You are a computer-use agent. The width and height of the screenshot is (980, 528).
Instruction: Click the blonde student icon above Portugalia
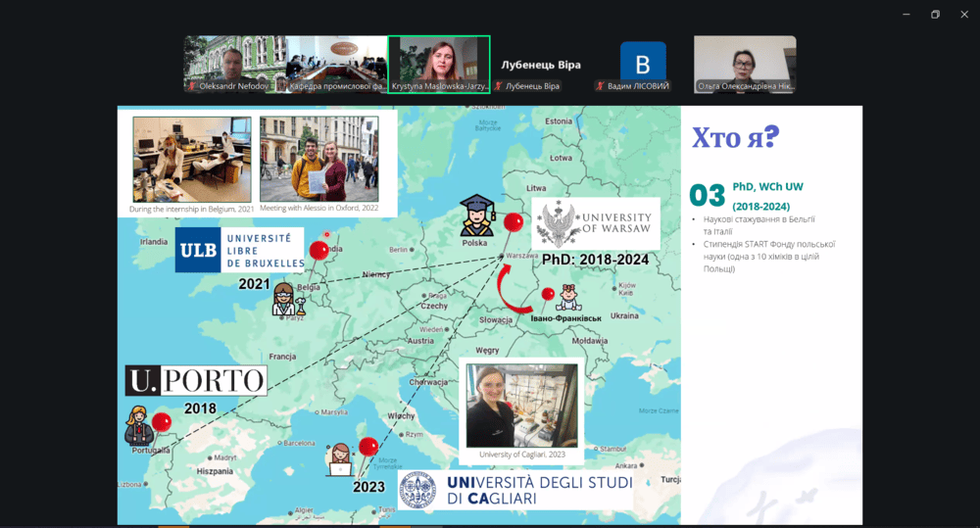click(138, 425)
